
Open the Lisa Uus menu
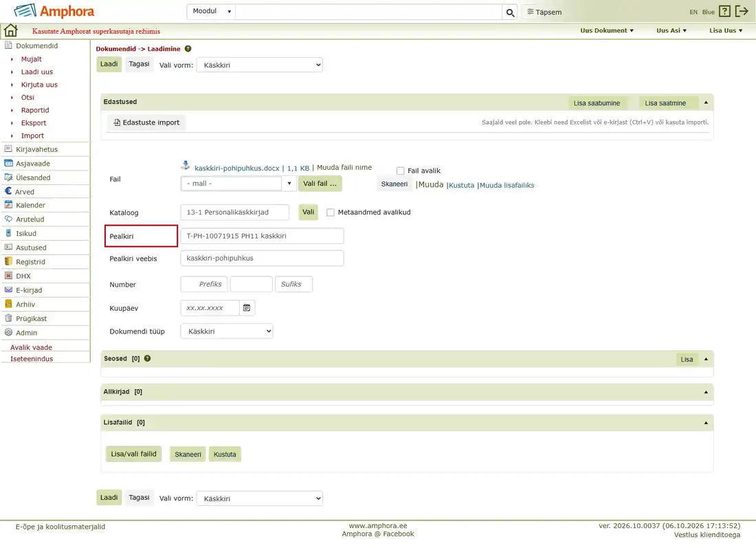[x=726, y=30]
